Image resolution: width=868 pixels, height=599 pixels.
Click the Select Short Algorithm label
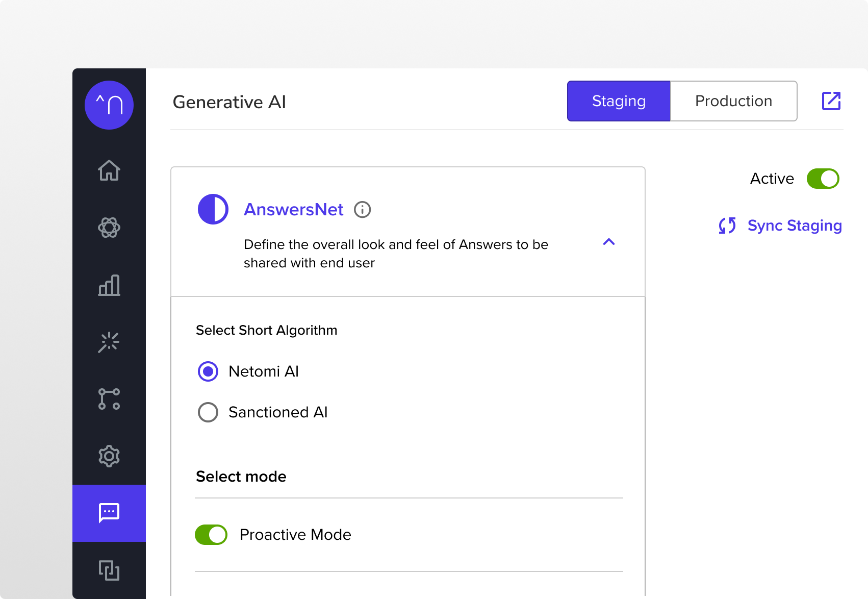267,330
